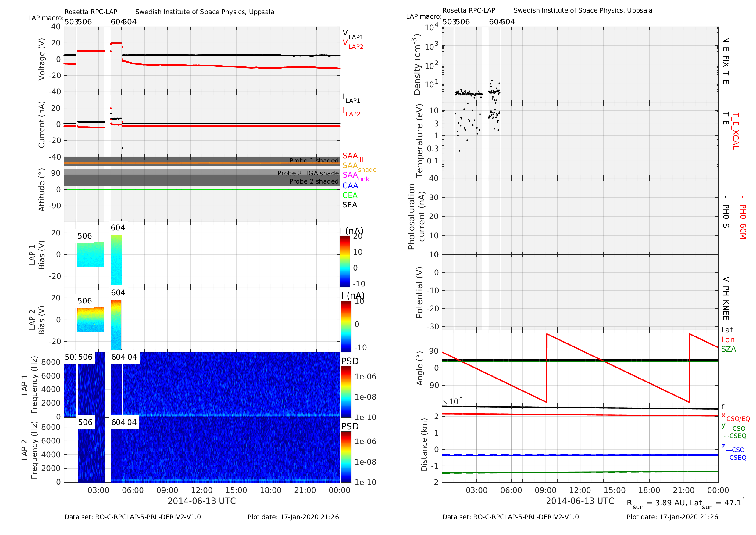Select the 604 sweep block in LAP 2 Bias panel

tap(116, 325)
